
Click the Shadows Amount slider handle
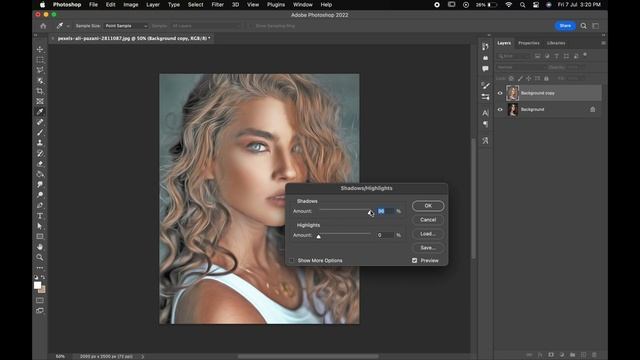pos(370,213)
